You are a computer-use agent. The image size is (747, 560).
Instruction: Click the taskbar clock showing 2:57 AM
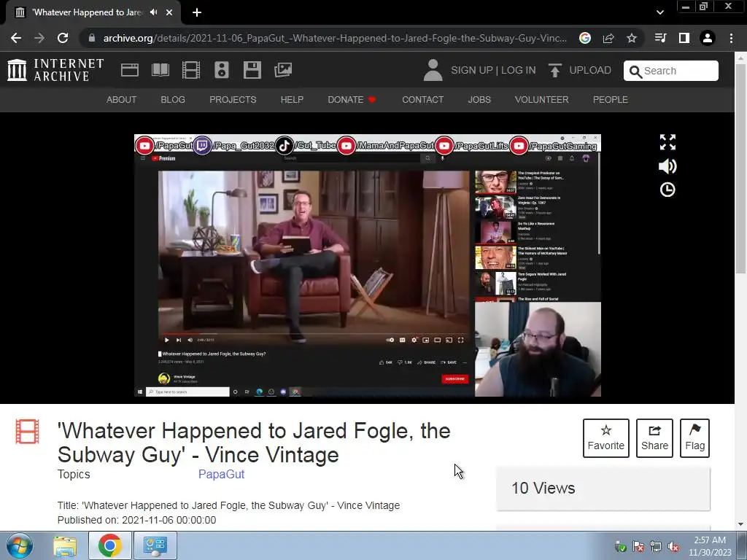click(710, 546)
